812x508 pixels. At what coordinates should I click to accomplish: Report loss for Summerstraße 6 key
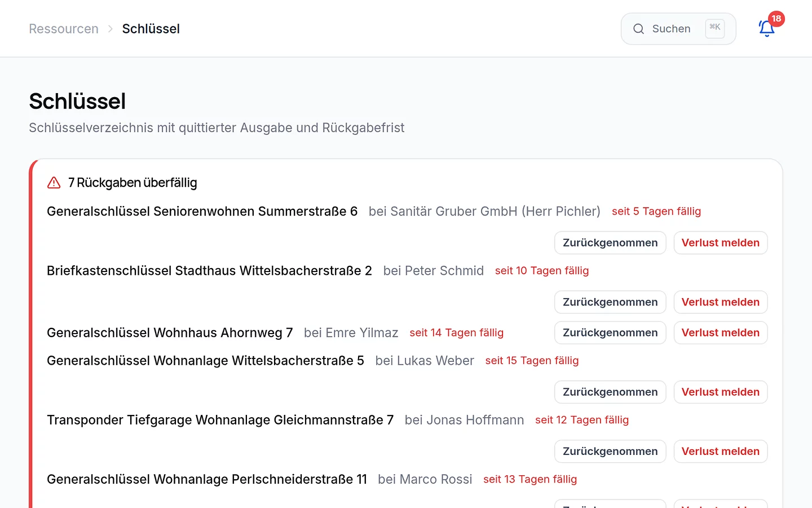(721, 243)
